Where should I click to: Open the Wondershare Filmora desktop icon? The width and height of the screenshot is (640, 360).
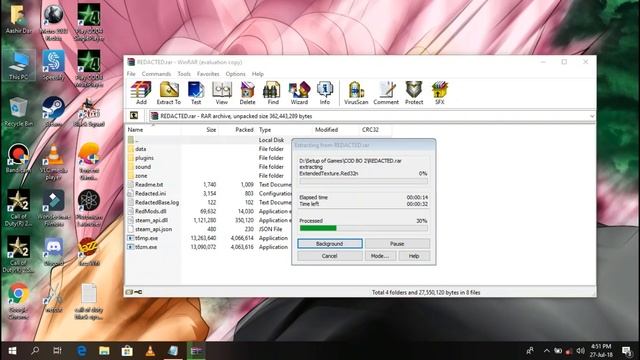pyautogui.click(x=53, y=208)
